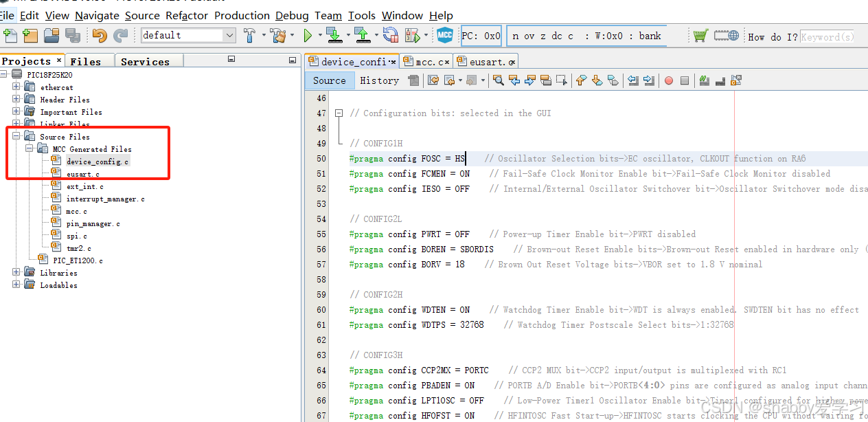Image resolution: width=868 pixels, height=422 pixels.
Task: Find selection with magnifier icon
Action: pyautogui.click(x=499, y=80)
